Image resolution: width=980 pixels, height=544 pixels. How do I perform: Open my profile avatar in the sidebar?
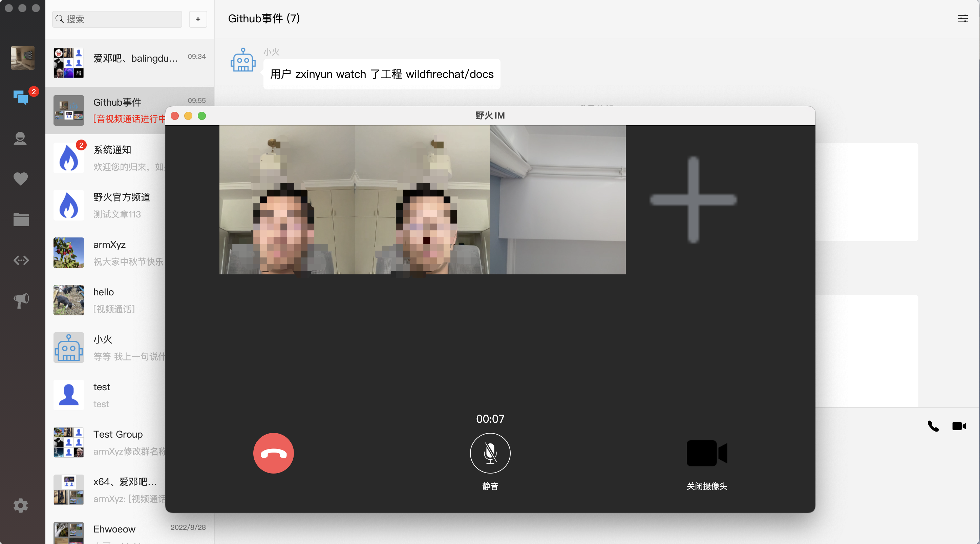click(22, 58)
